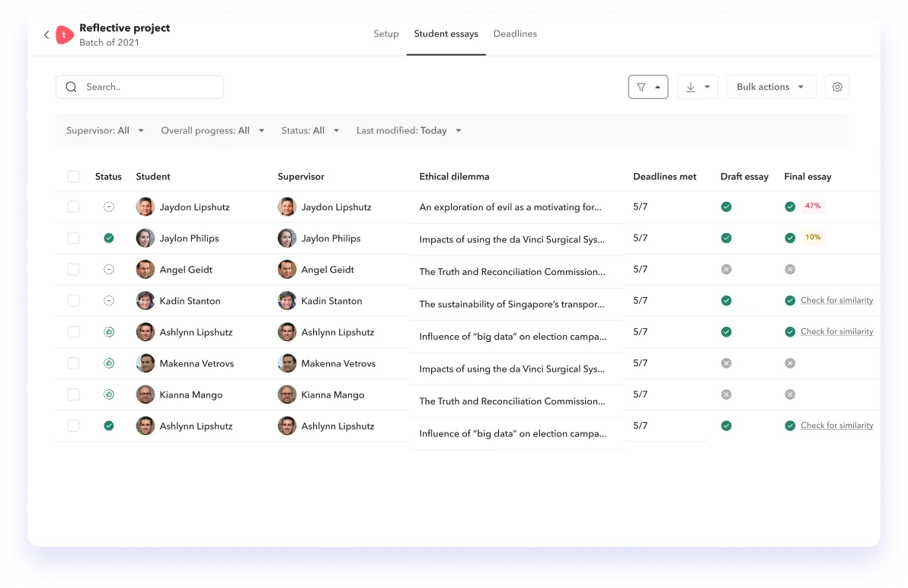Viewport: 908px width, 588px height.
Task: Click the back arrow beside Reflective project
Action: (x=46, y=34)
